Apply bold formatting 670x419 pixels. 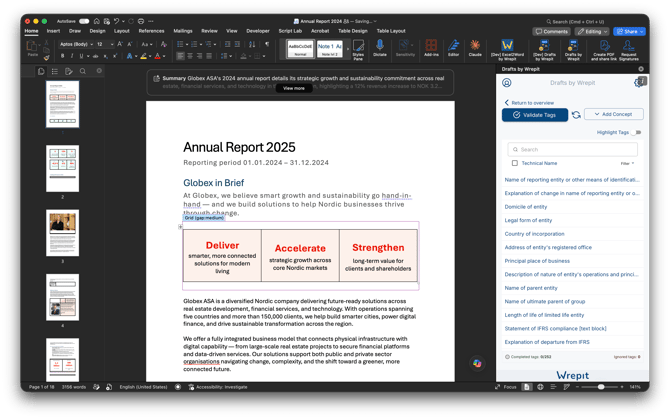62,56
